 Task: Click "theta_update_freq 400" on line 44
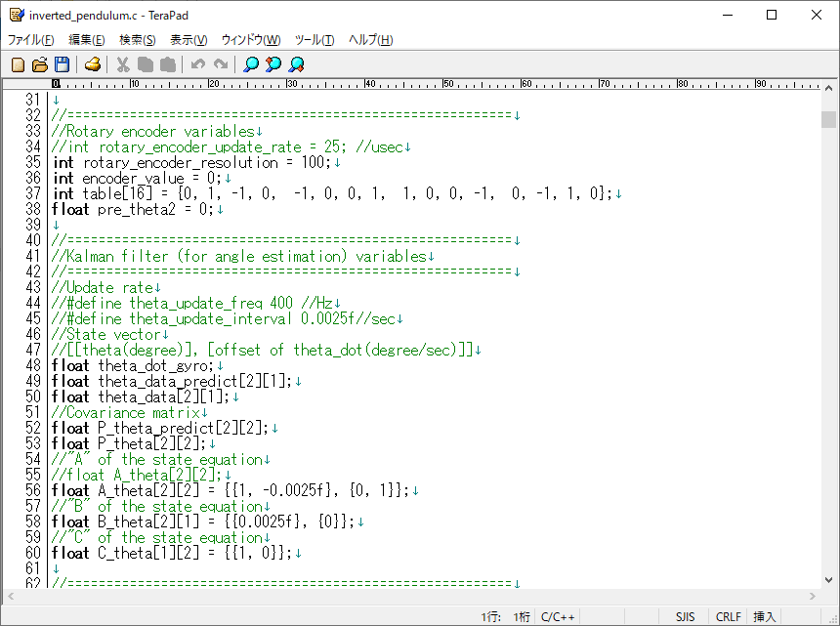(211, 303)
